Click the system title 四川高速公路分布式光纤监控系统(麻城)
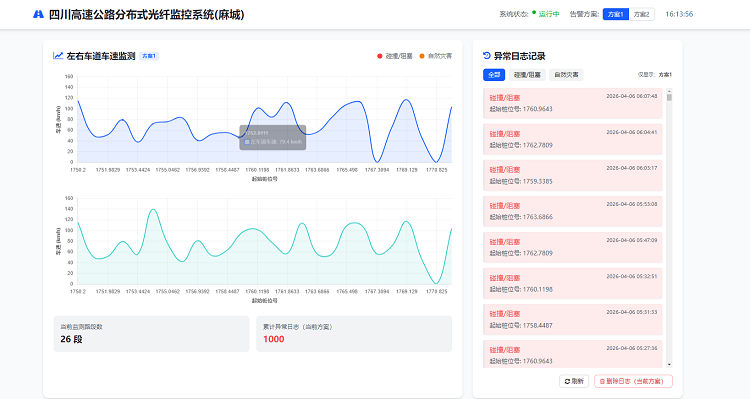The width and height of the screenshot is (750, 399). pos(146,15)
